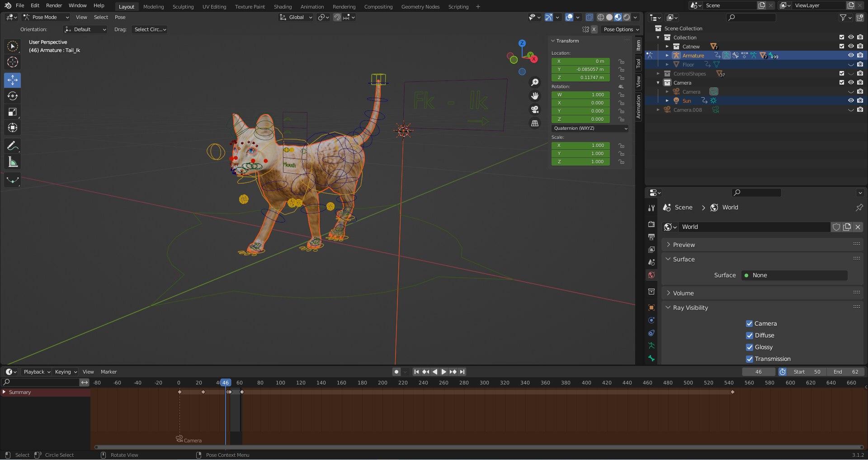Uncheck the Transmission ray visibility checkbox
Viewport: 868px width, 460px height.
[x=749, y=359]
